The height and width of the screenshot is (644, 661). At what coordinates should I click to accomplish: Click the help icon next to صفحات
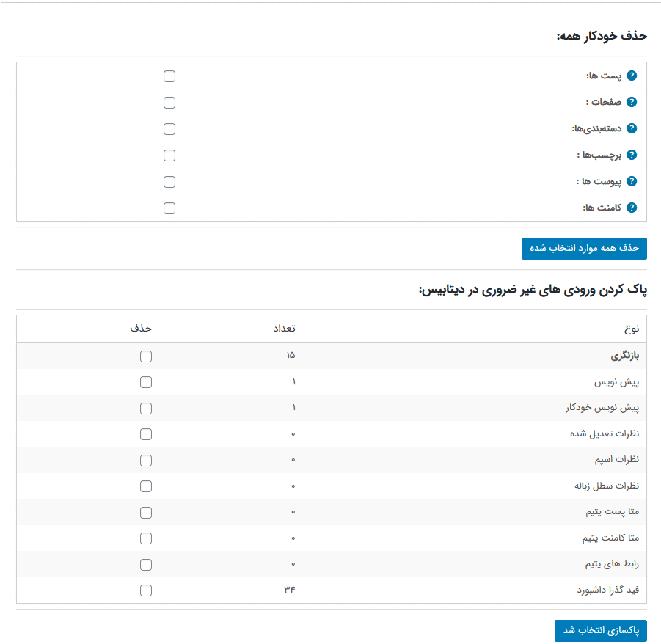click(632, 102)
